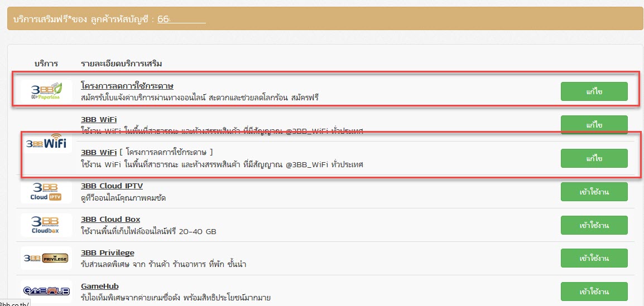Click the text ดูทีวีออนไลน์คุณภาพคมชัด
644x306 pixels.
click(x=124, y=198)
